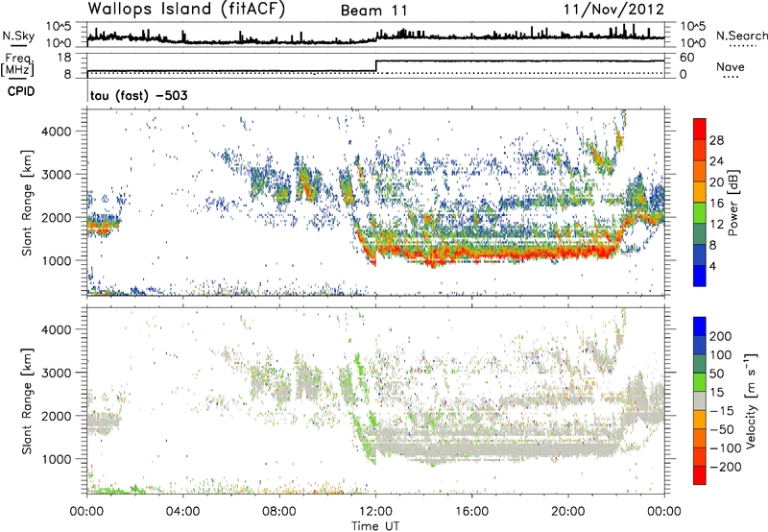Click the "-50" velocity colorbar tick

point(723,429)
